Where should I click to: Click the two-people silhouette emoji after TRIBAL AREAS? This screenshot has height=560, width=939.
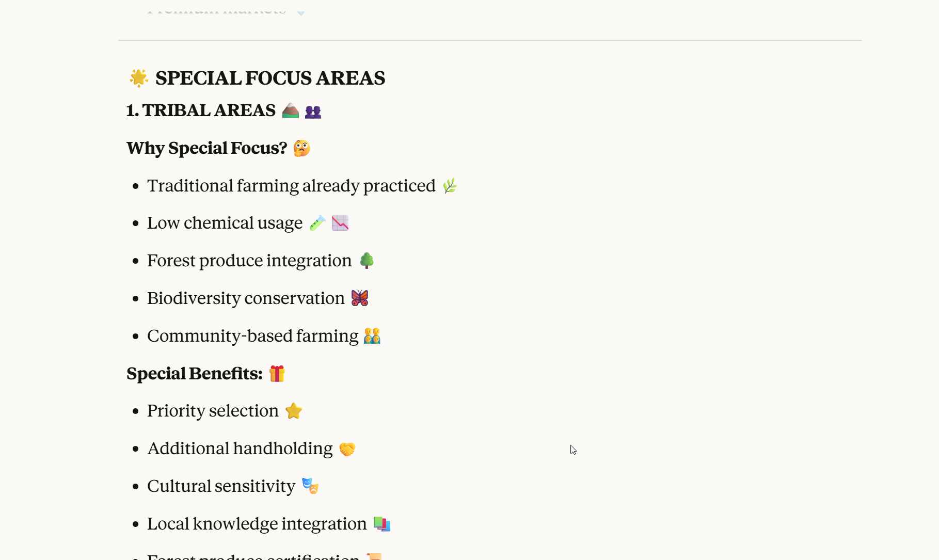pyautogui.click(x=313, y=111)
